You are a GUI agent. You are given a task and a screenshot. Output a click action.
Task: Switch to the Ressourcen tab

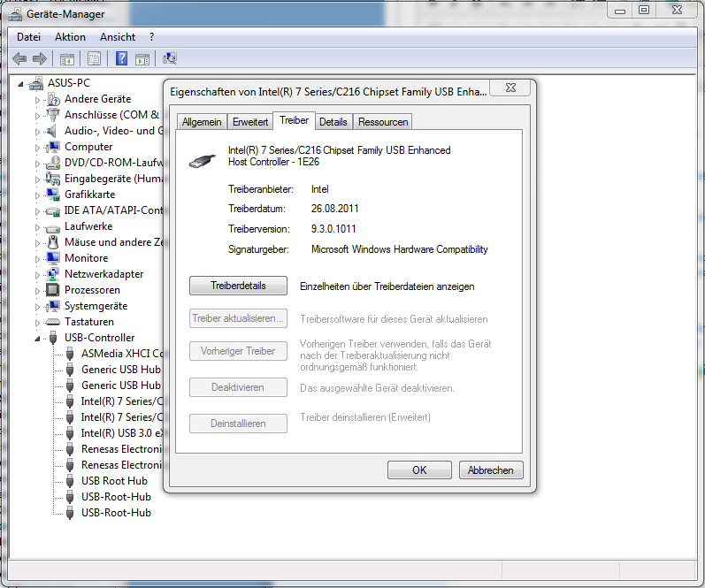383,122
